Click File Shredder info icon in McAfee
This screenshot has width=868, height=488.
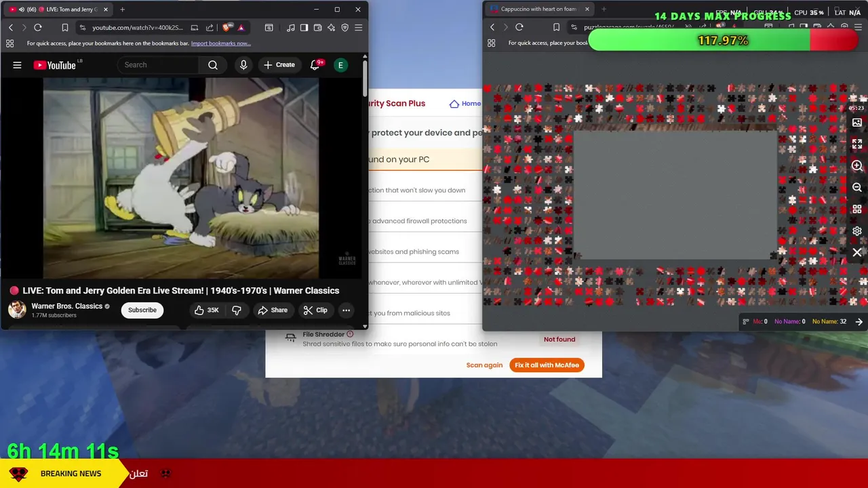click(350, 334)
